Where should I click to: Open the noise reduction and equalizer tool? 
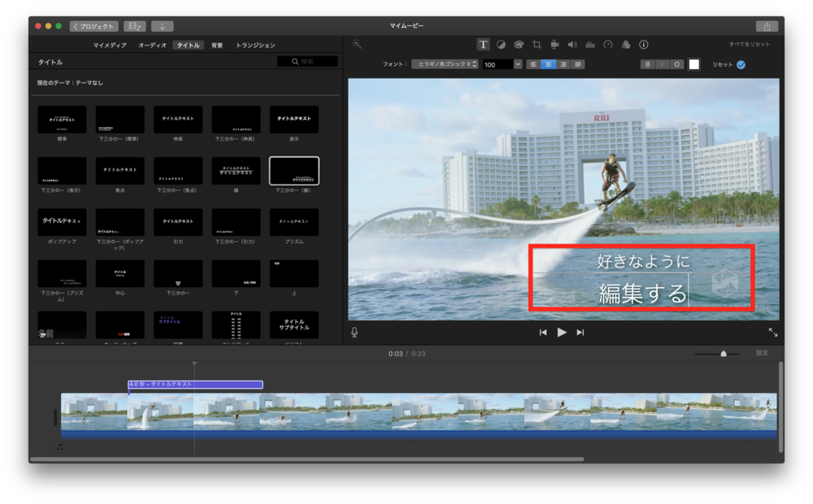coord(590,44)
